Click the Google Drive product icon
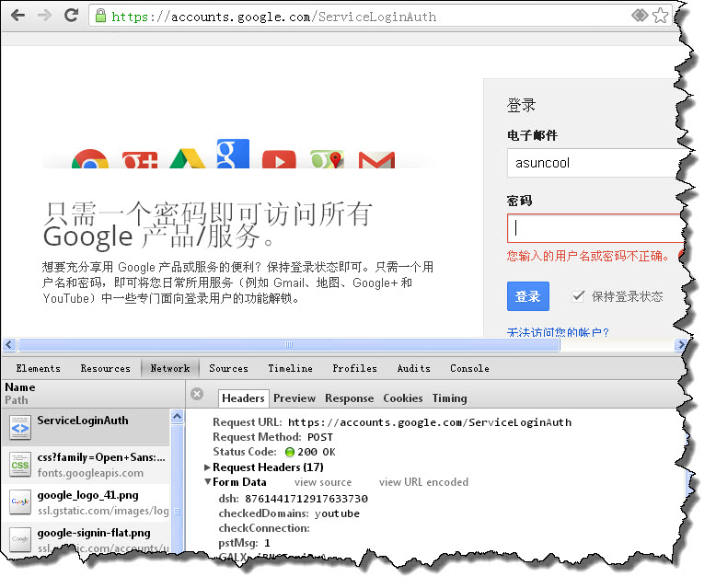 click(187, 158)
